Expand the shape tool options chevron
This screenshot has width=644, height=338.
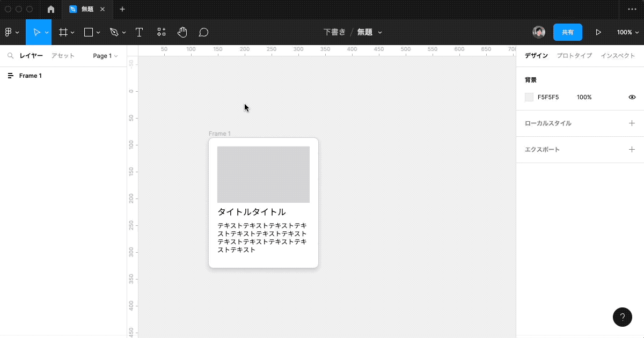pos(97,32)
